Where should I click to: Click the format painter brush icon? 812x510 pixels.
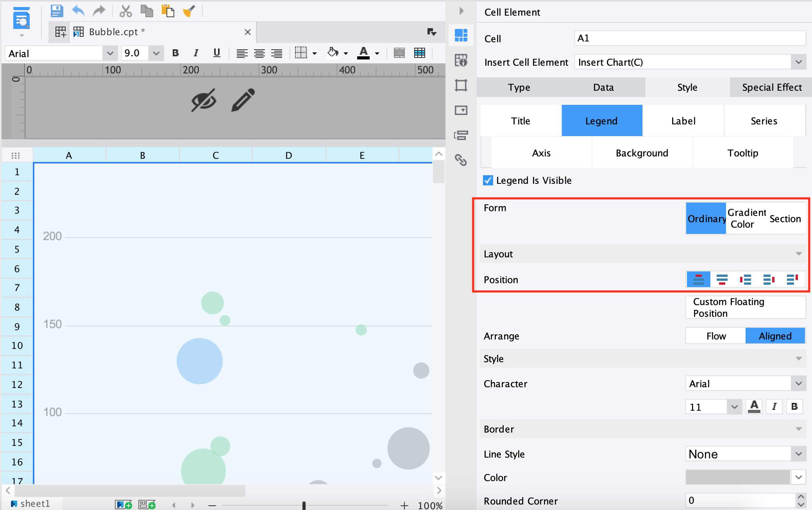tap(189, 11)
